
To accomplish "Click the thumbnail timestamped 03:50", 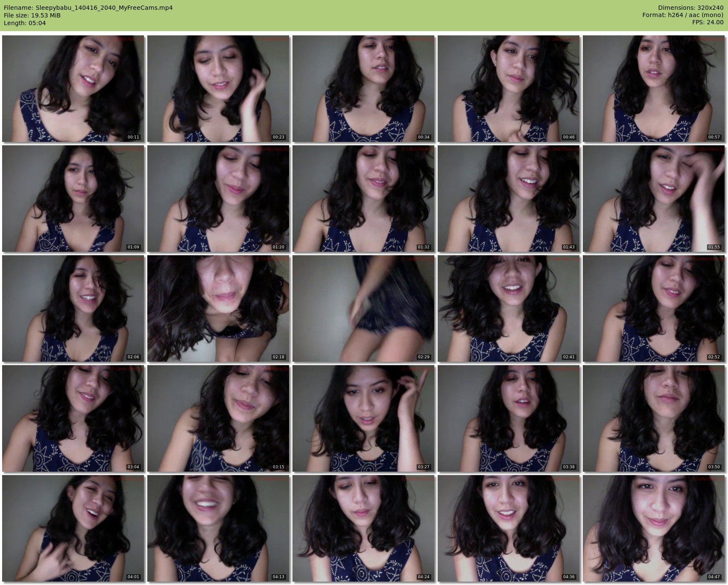I will (653, 418).
